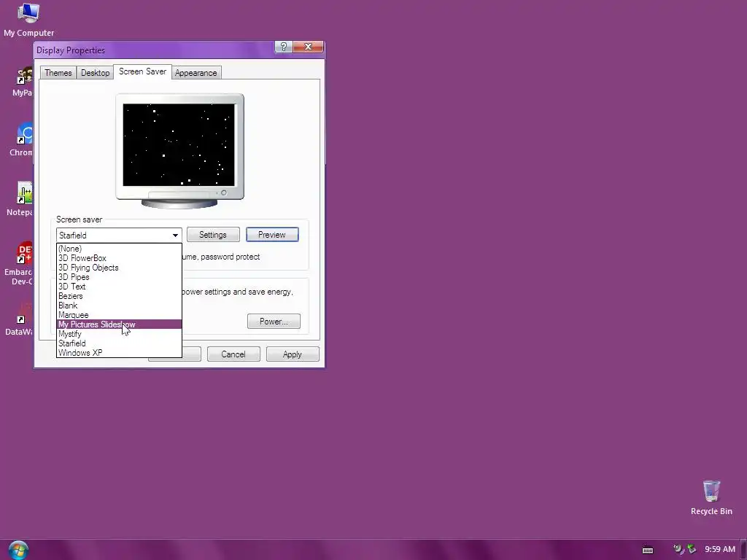Choose 3D Text screen saver
The image size is (747, 560).
[x=119, y=287]
